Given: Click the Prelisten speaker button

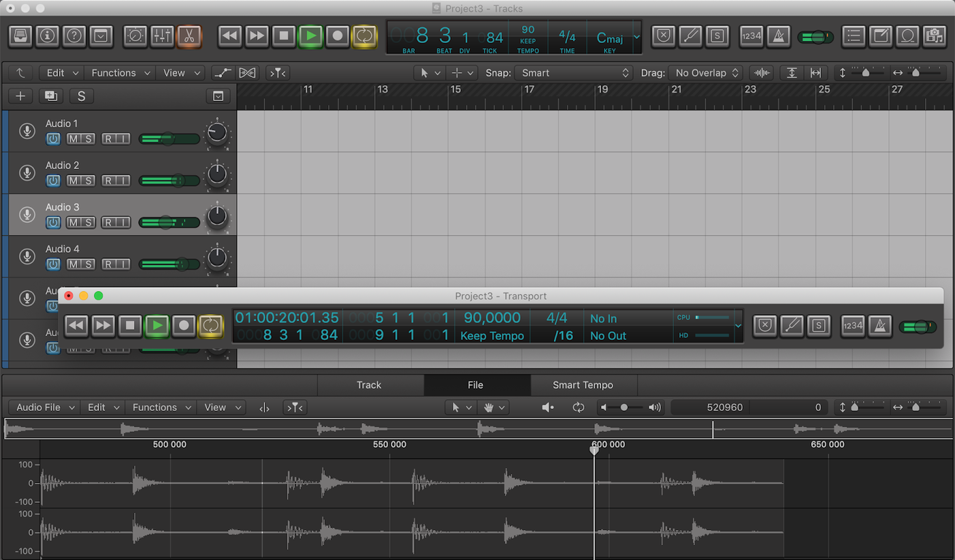Looking at the screenshot, I should click(548, 407).
